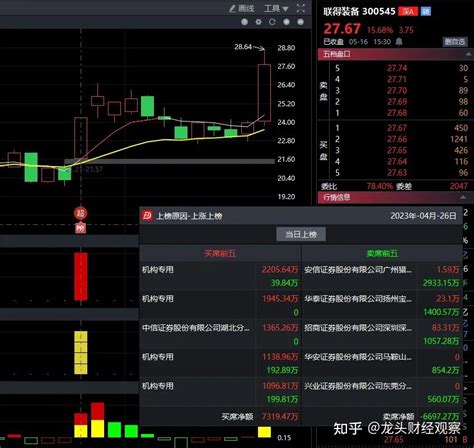This screenshot has height=448, width=474.
Task: Select the 当日上榜 tab
Action: [x=301, y=234]
